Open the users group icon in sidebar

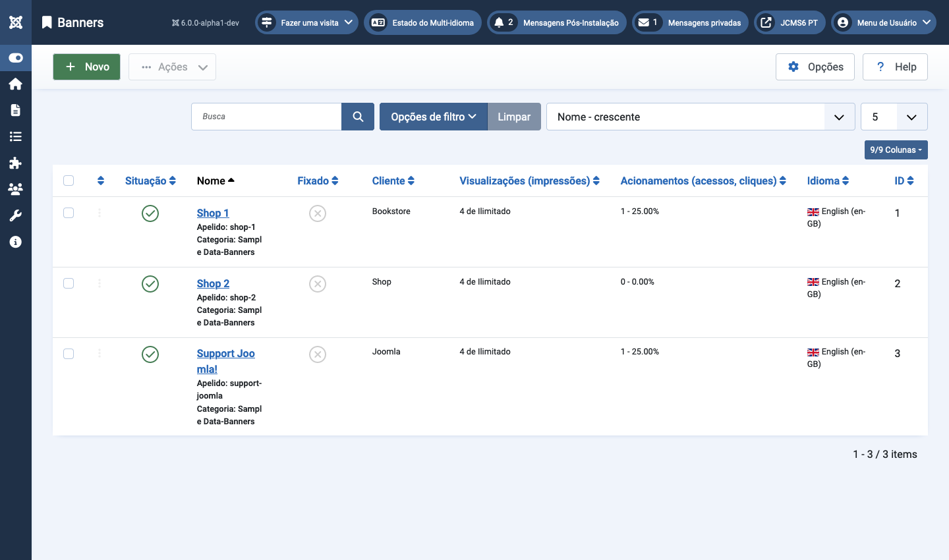point(16,189)
